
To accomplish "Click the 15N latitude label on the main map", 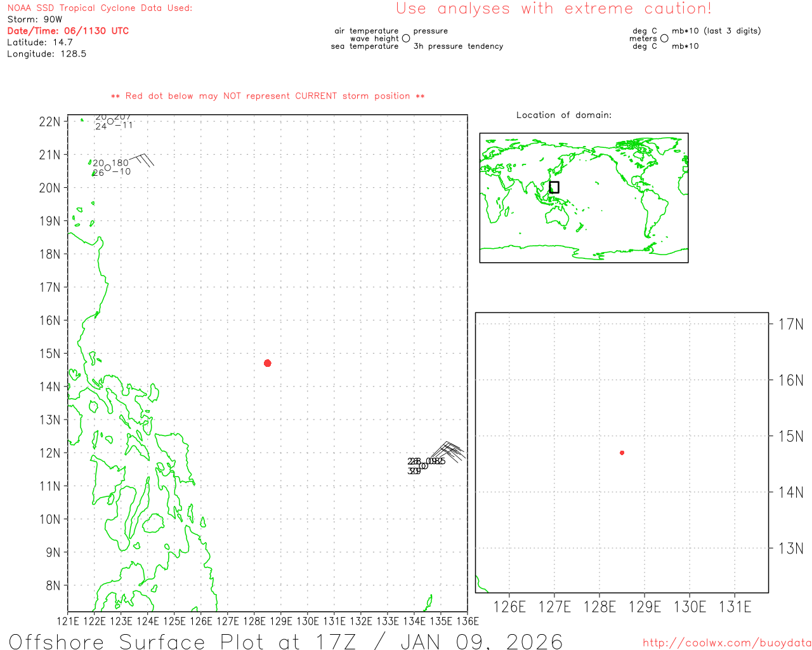I will (x=49, y=354).
